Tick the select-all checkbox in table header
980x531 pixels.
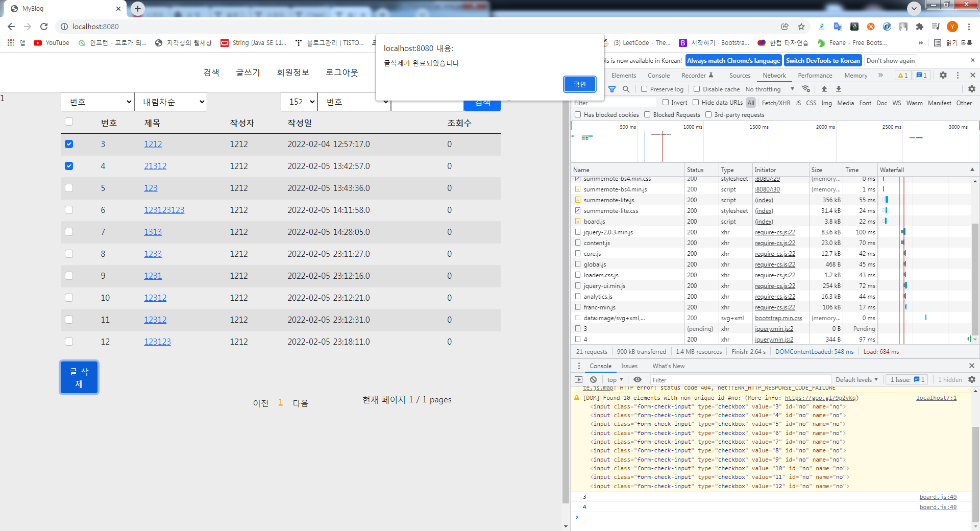point(69,122)
